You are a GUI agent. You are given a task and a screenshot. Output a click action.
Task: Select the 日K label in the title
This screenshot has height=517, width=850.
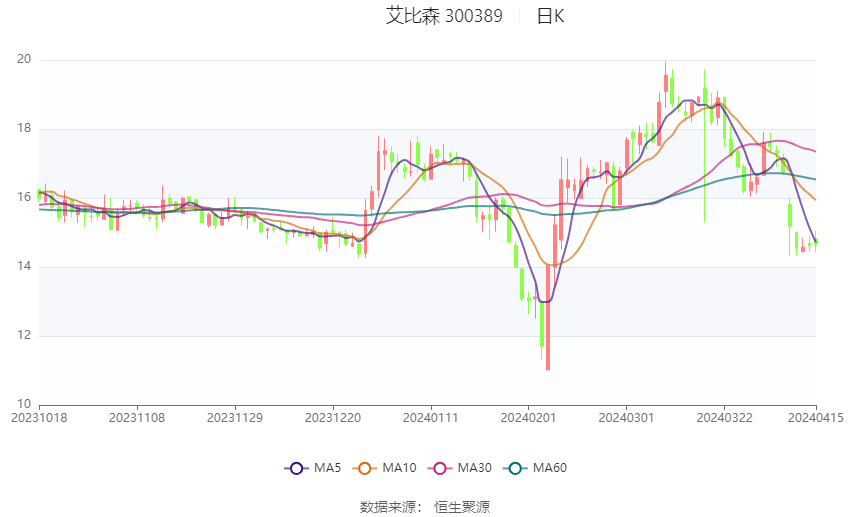[550, 16]
